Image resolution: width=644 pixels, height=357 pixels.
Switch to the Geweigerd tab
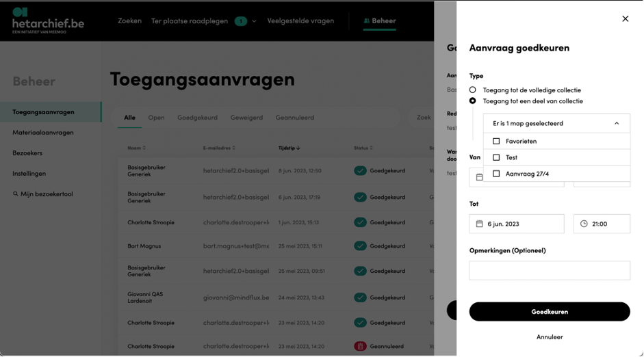tap(246, 118)
